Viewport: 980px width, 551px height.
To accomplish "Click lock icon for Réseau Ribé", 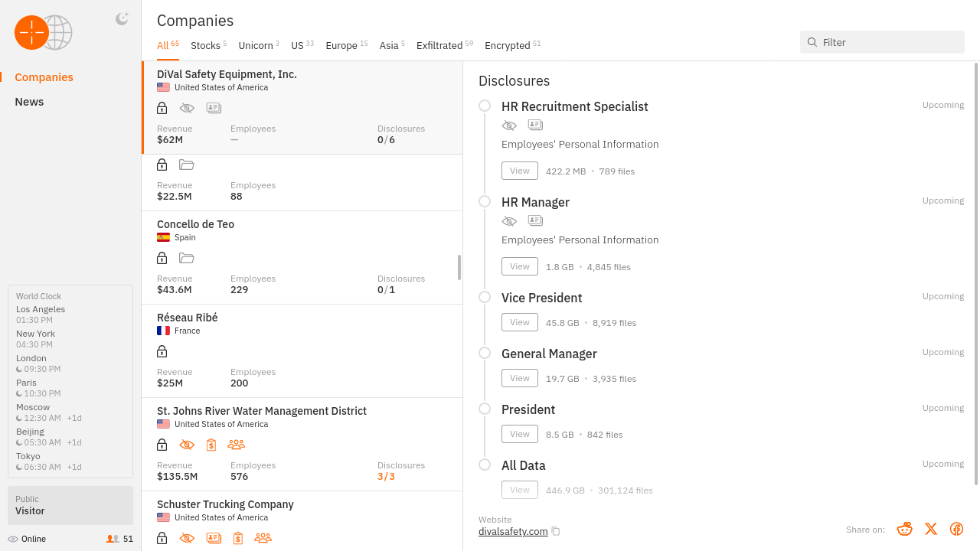I will pos(162,351).
